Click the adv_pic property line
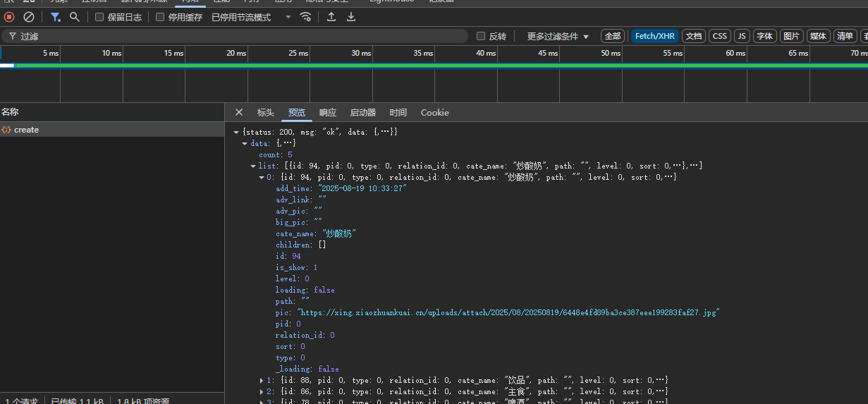The height and width of the screenshot is (404, 868). pos(299,211)
